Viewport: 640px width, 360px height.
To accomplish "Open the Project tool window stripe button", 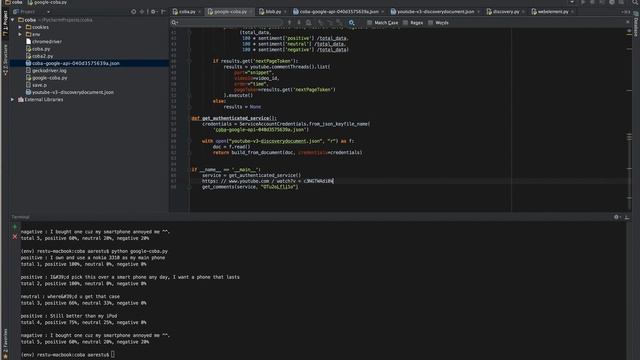I will (x=5, y=24).
